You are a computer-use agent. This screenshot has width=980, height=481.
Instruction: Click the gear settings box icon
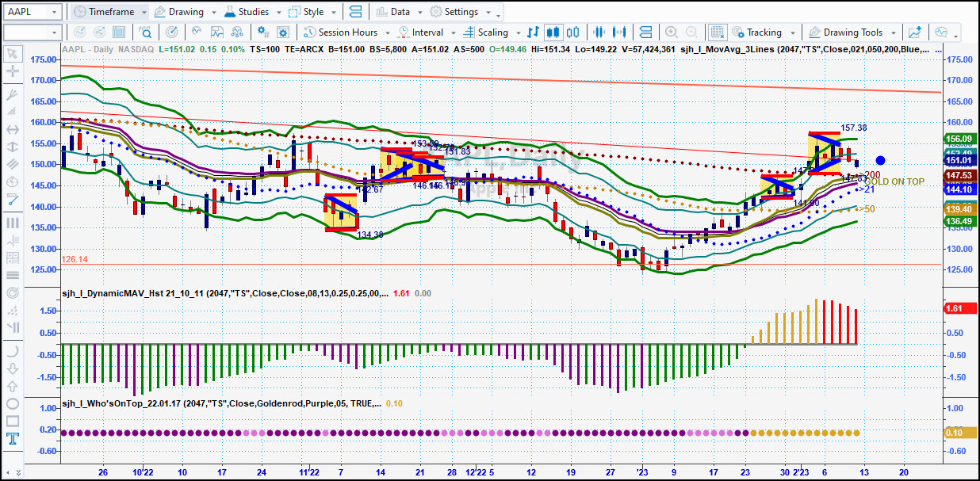click(283, 32)
